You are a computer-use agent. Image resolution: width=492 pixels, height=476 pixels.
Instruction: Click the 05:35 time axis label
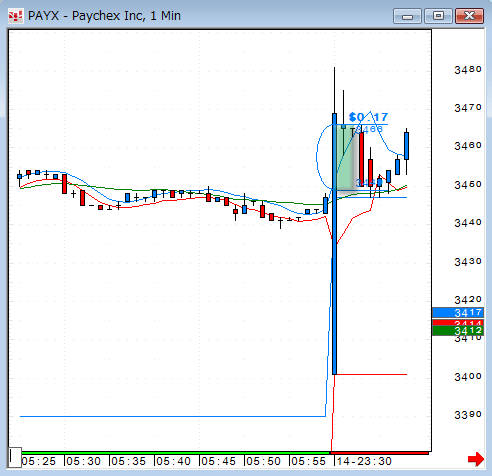[x=128, y=461]
